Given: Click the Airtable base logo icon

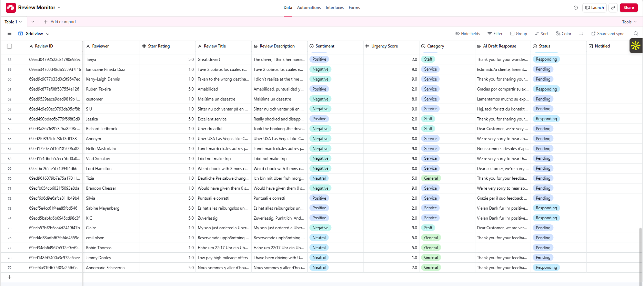Looking at the screenshot, I should (x=11, y=8).
